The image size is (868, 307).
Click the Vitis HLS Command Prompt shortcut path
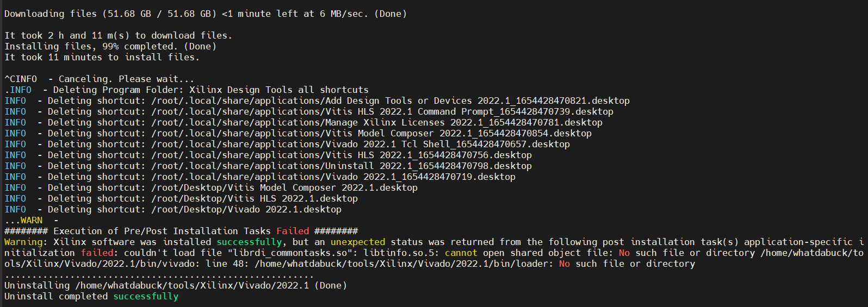[382, 111]
